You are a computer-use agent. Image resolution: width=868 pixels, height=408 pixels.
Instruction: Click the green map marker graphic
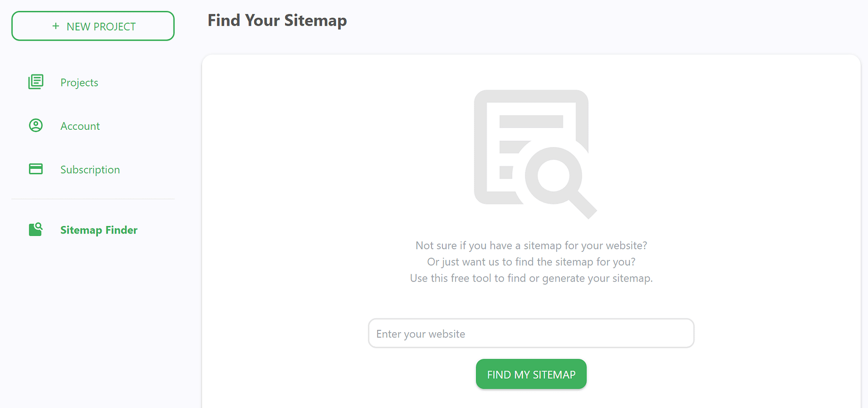tap(36, 230)
